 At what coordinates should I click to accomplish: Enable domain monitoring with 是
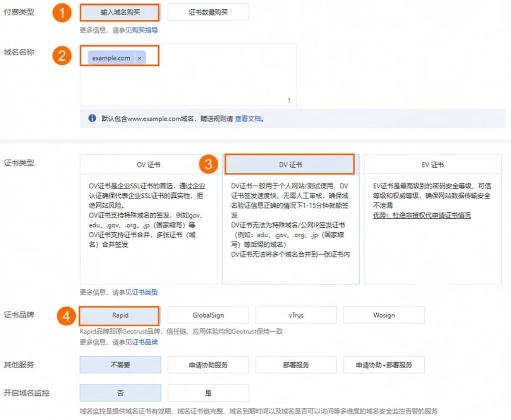coord(208,393)
